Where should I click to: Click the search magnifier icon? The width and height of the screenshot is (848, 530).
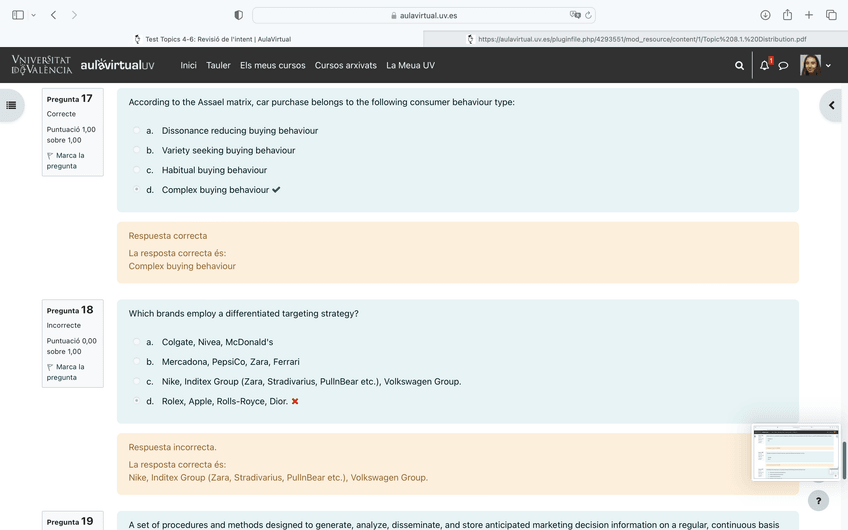740,66
